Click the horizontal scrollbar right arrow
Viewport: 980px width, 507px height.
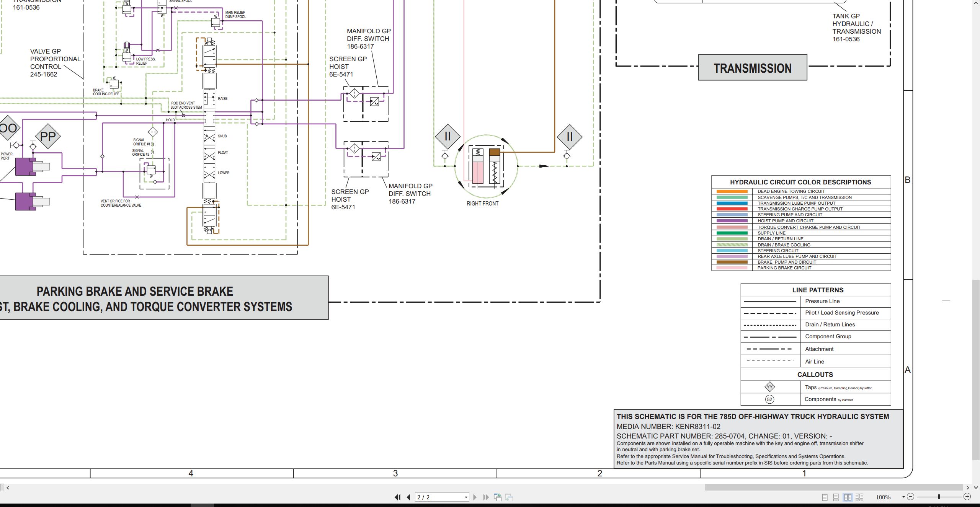click(968, 487)
